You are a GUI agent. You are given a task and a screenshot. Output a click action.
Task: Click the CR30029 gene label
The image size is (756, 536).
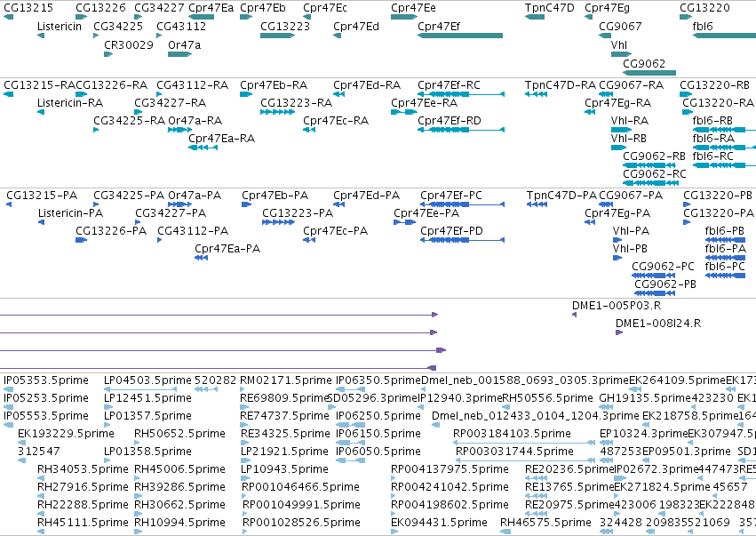click(129, 44)
